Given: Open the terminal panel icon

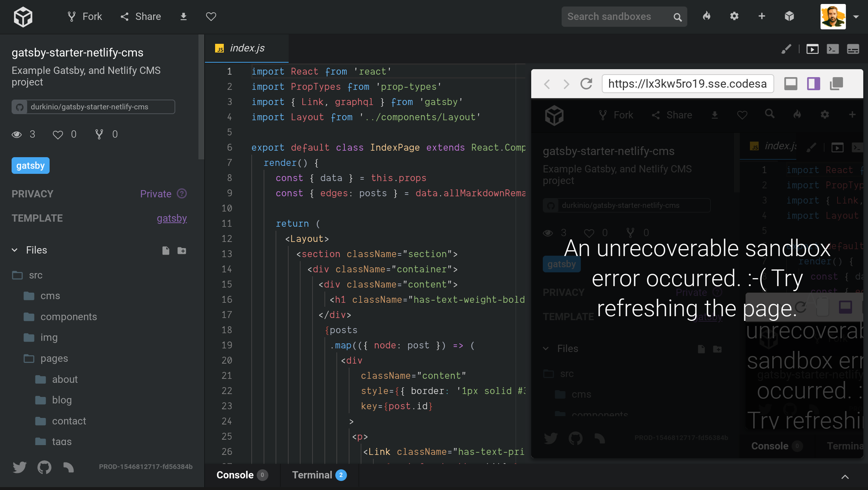Looking at the screenshot, I should [x=833, y=49].
